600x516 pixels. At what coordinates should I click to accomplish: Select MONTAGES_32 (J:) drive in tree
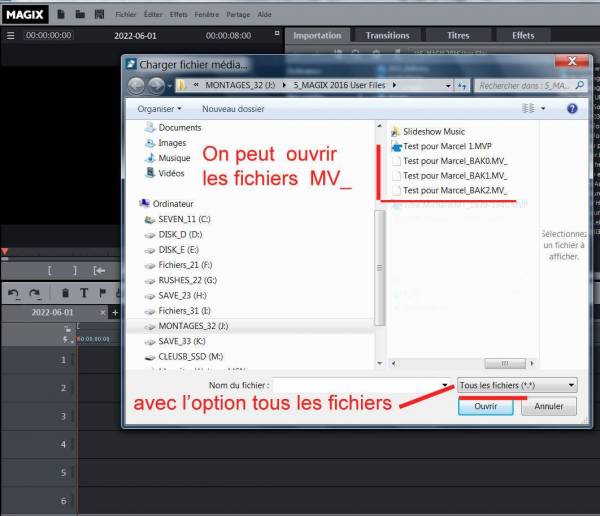coord(193,325)
